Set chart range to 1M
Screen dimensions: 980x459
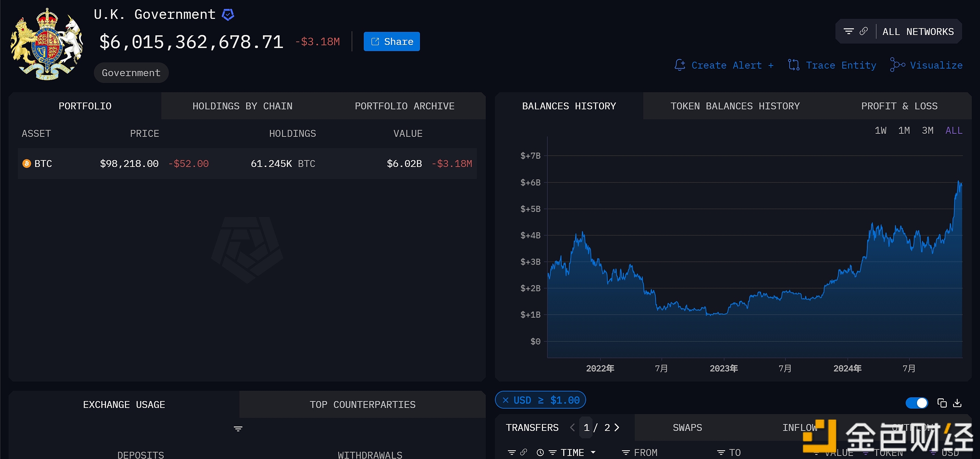[904, 131]
